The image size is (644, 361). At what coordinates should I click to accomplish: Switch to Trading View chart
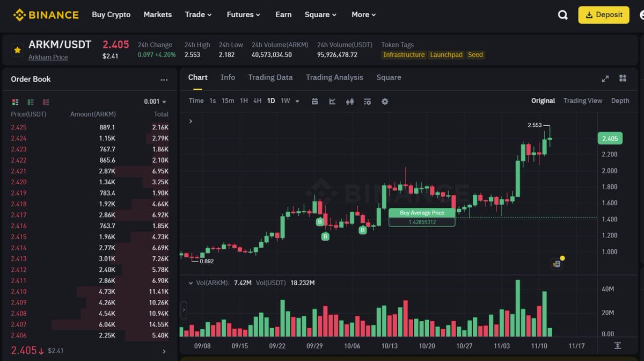(x=583, y=101)
